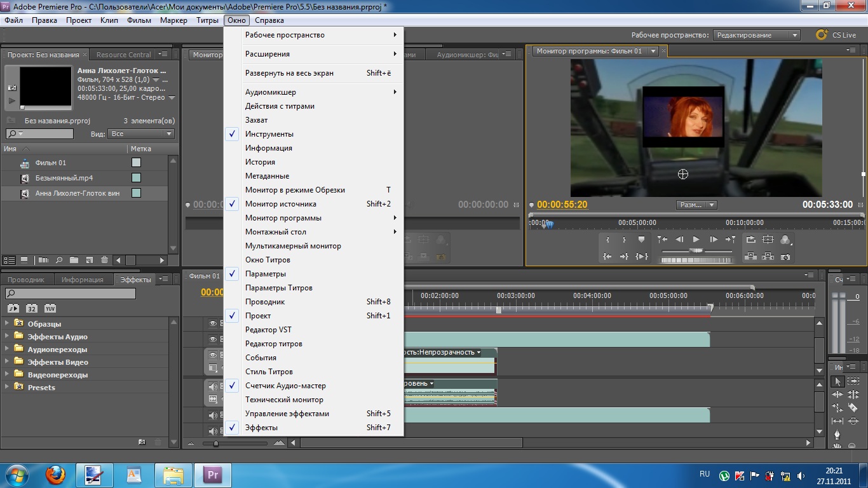
Task: Click the New Item icon in project panel
Action: coord(90,260)
